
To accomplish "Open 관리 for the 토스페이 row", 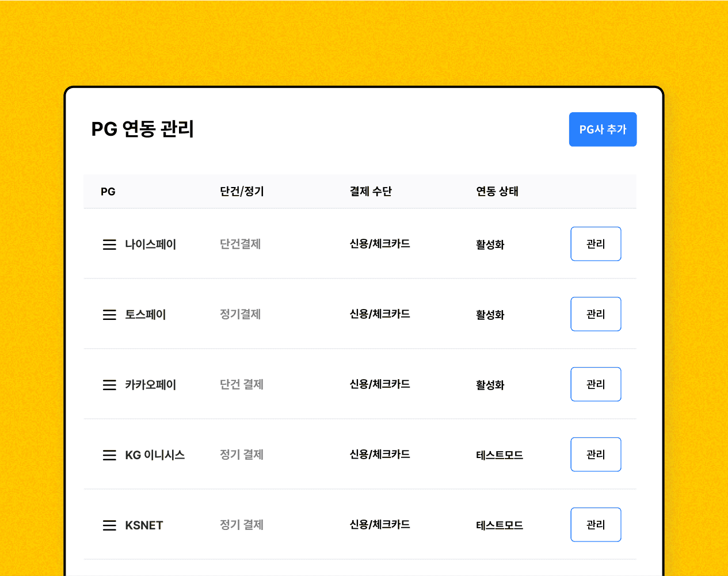I will (x=596, y=314).
